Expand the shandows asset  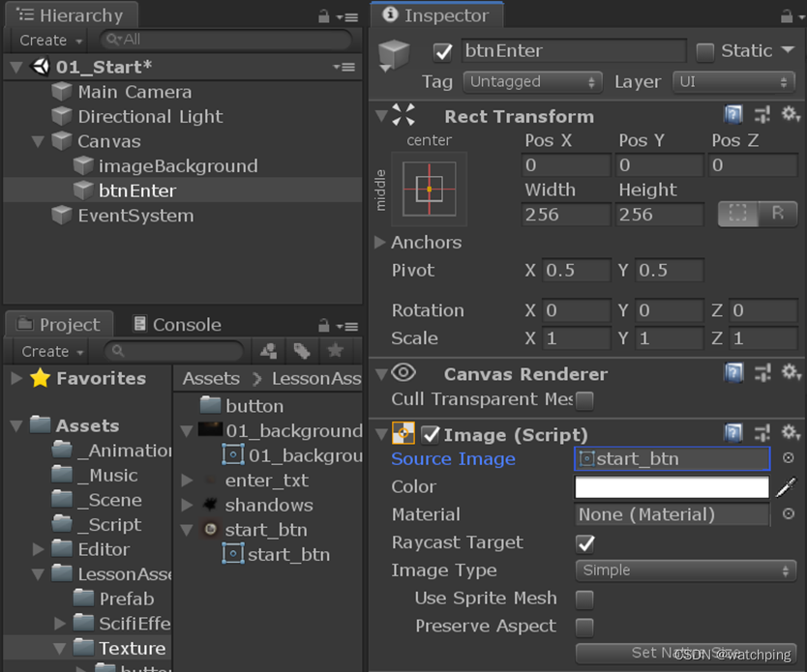click(x=187, y=506)
